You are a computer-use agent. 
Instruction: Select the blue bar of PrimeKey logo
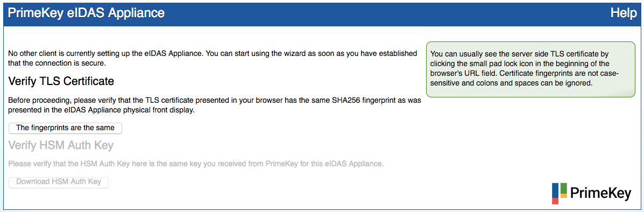pyautogui.click(x=555, y=190)
